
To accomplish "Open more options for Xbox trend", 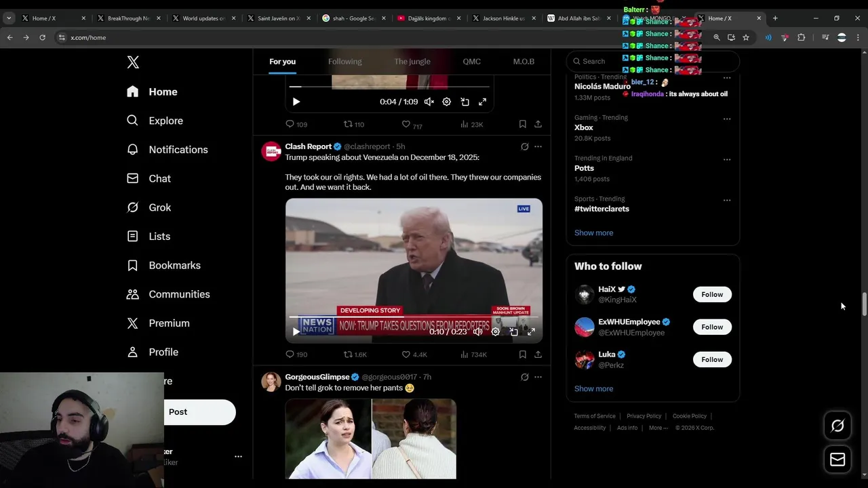I will click(727, 119).
